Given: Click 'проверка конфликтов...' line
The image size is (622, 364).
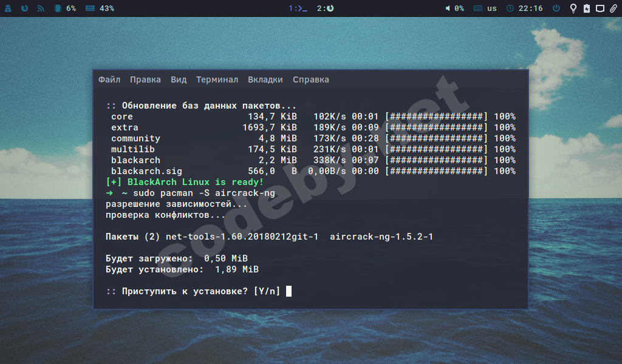Looking at the screenshot, I should coord(165,215).
